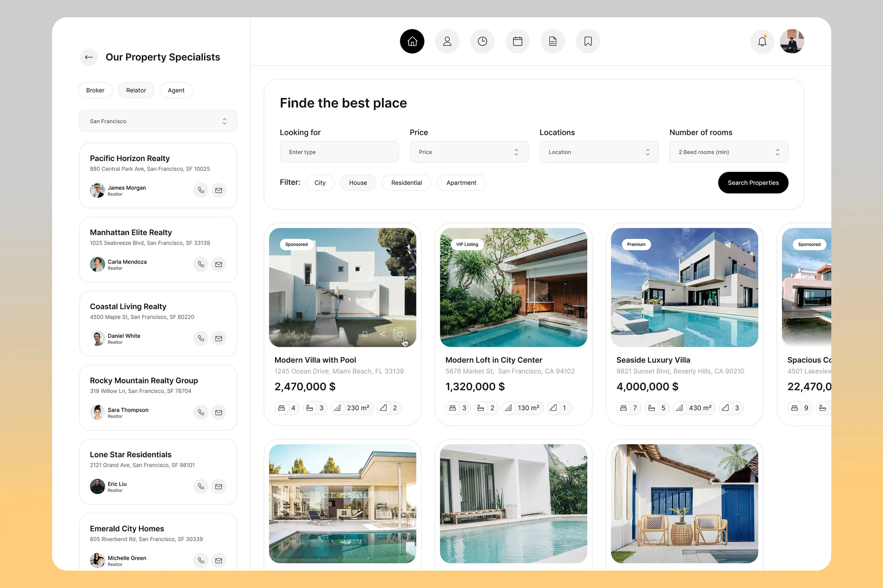Click the Search Properties button
The height and width of the screenshot is (588, 883).
pyautogui.click(x=753, y=183)
